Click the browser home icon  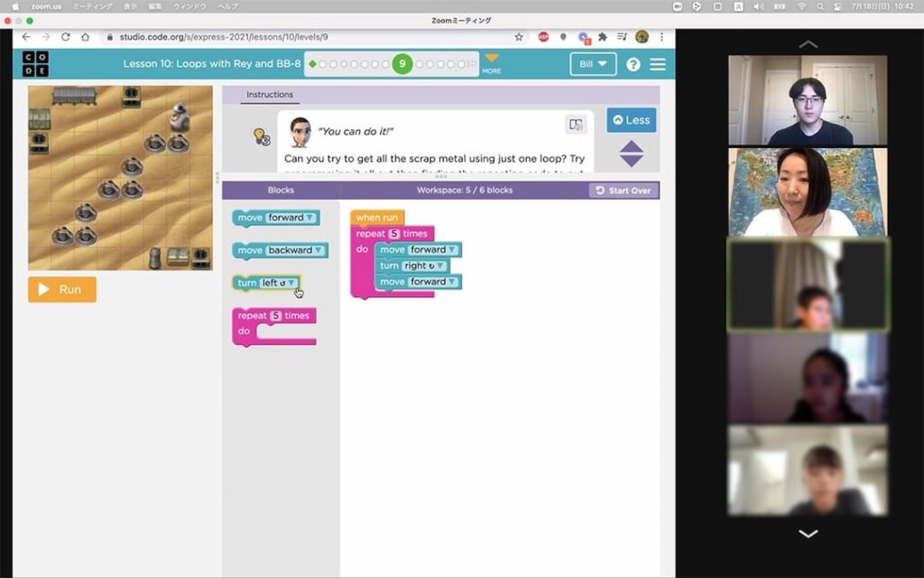[x=86, y=36]
